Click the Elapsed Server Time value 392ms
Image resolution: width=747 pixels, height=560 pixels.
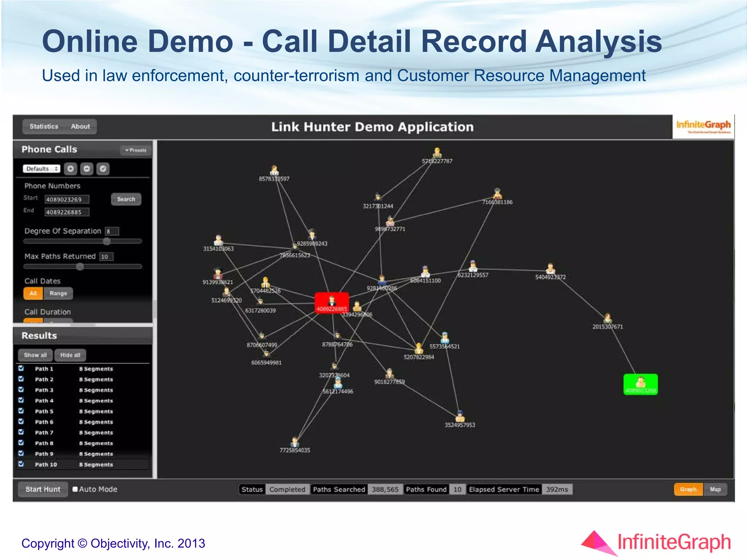(557, 489)
